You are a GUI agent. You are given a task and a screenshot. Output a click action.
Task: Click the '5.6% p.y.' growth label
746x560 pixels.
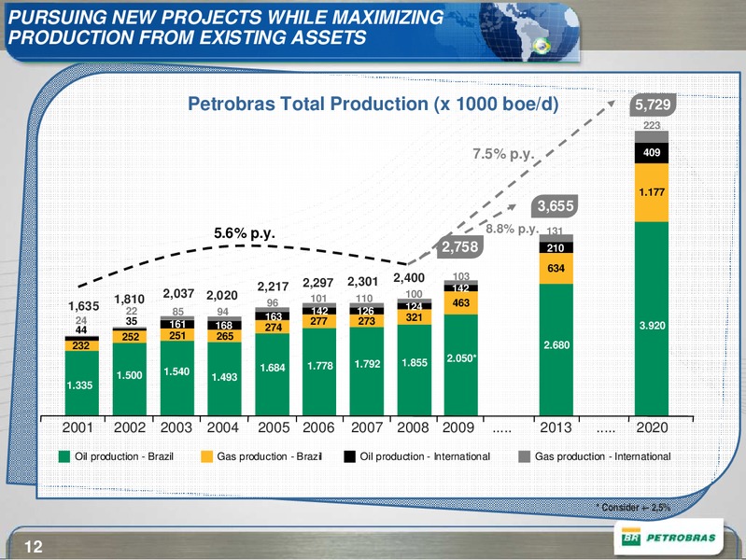click(x=245, y=233)
